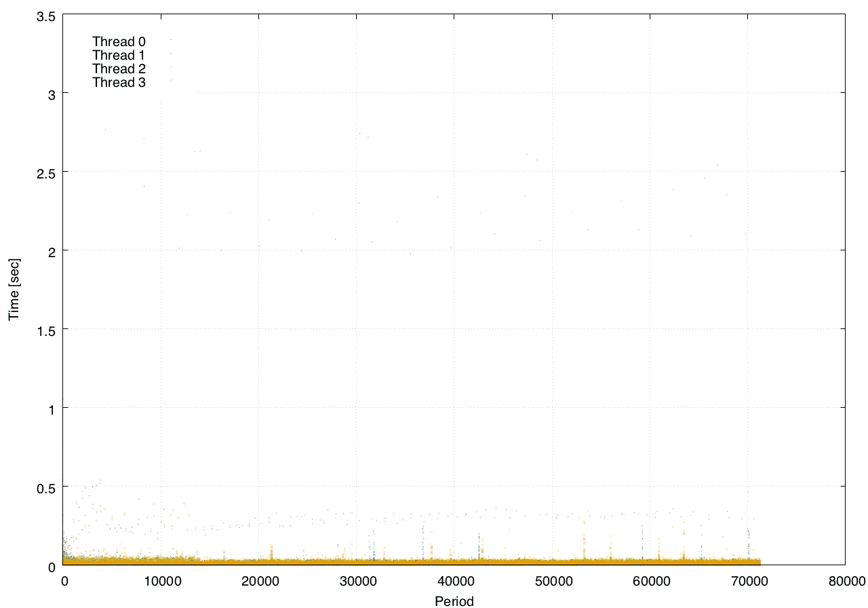This screenshot has height=608, width=868.
Task: Select the Thread 1 legend label
Action: click(119, 56)
